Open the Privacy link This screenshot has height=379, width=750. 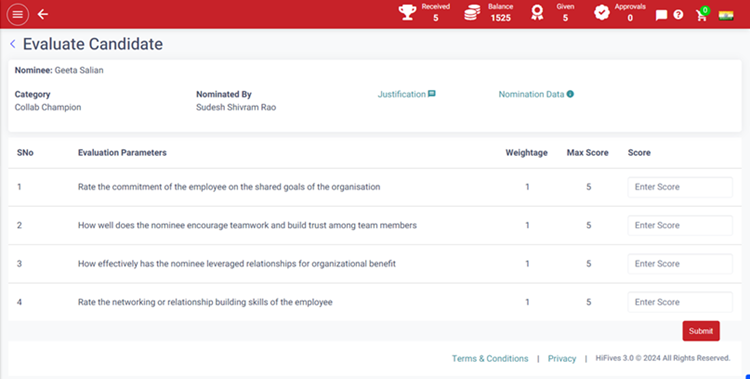click(562, 358)
